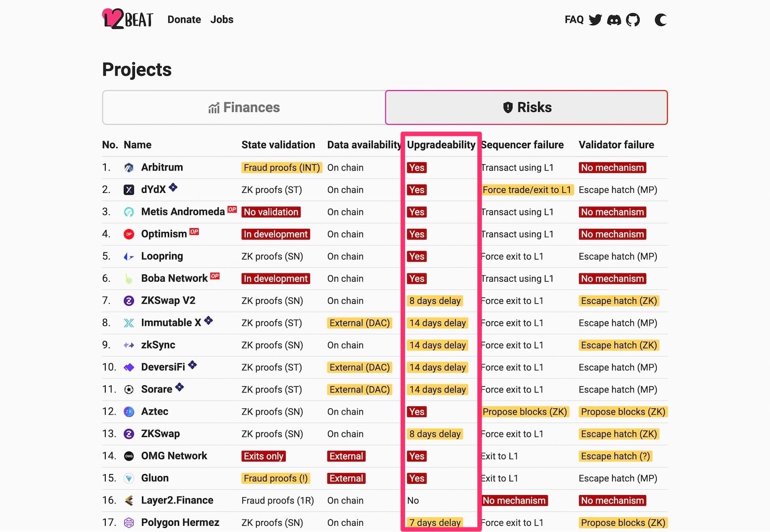This screenshot has height=532, width=770.
Task: Open the Loopring project row
Action: 385,257
